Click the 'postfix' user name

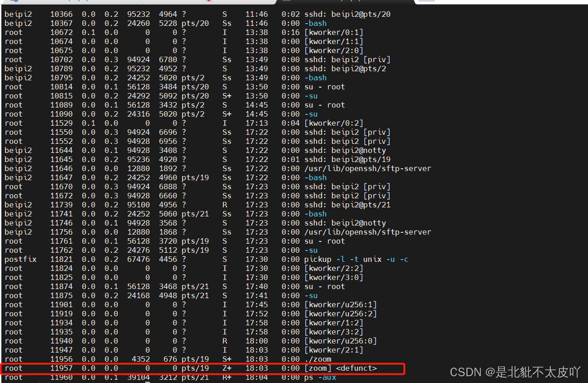20,259
